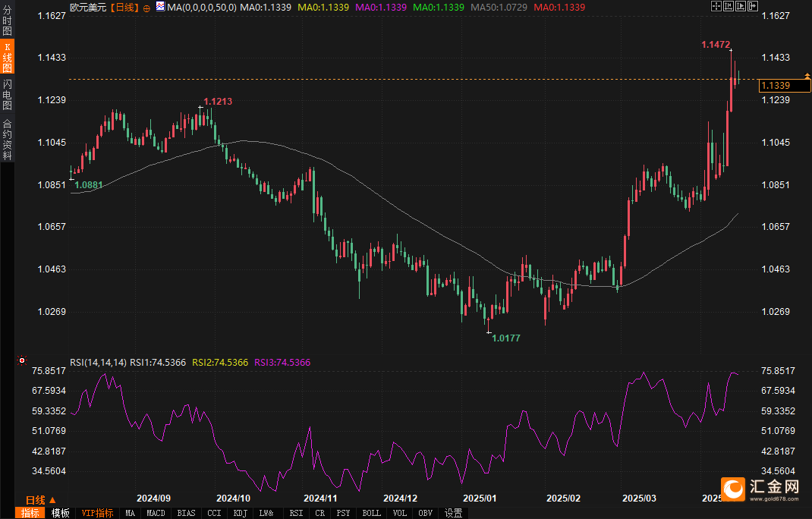Click the left-axis price 1.0269
This screenshot has width=812, height=519.
point(52,312)
